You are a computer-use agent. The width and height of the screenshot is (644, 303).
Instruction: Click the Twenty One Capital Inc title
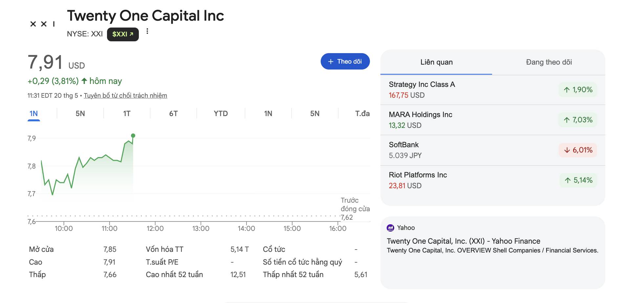145,16
